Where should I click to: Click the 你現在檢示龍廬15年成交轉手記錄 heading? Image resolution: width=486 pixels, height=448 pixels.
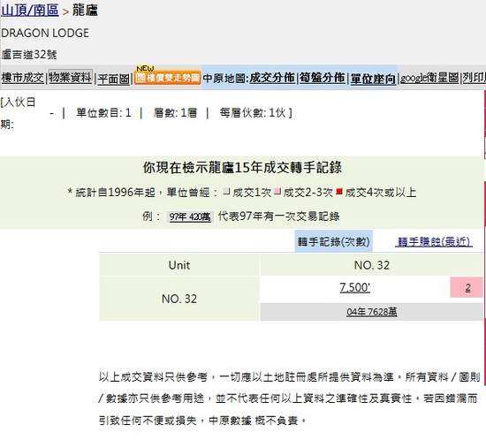click(242, 167)
